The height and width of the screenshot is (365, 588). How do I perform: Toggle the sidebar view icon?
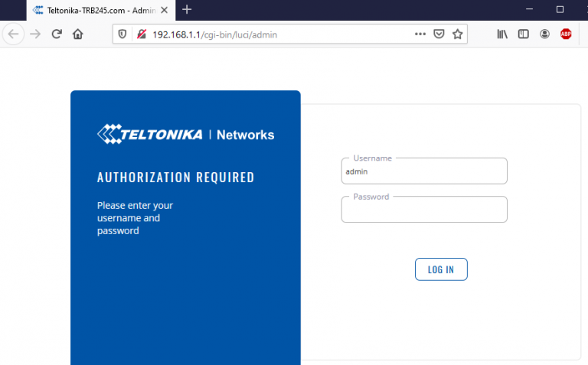pos(524,34)
